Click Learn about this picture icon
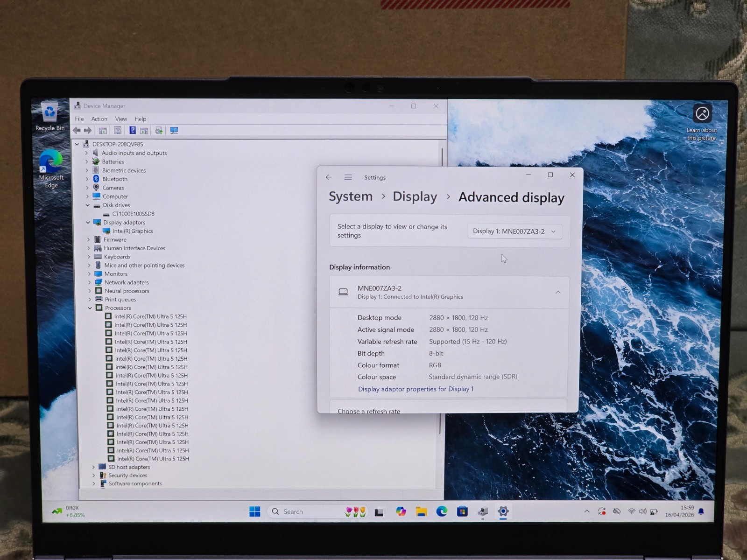The image size is (747, 560). coord(702,113)
